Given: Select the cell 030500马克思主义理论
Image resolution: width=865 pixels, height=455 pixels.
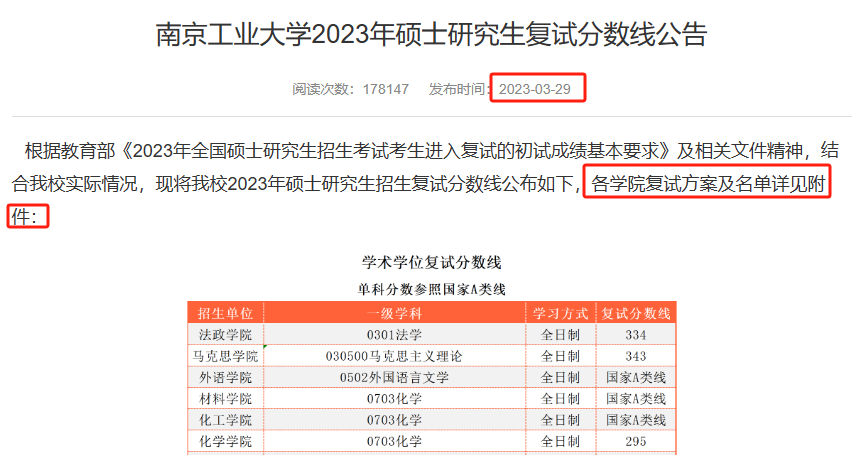Looking at the screenshot, I should click(394, 356).
